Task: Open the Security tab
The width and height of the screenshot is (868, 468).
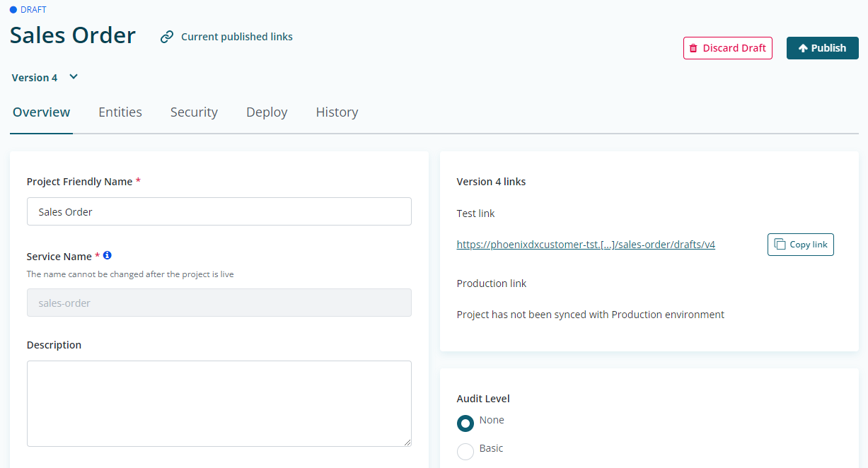Action: coord(194,112)
